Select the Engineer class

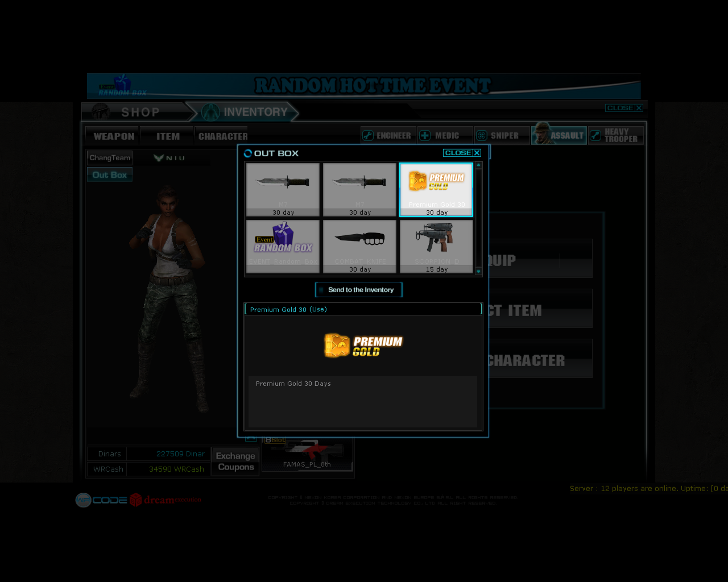(388, 135)
